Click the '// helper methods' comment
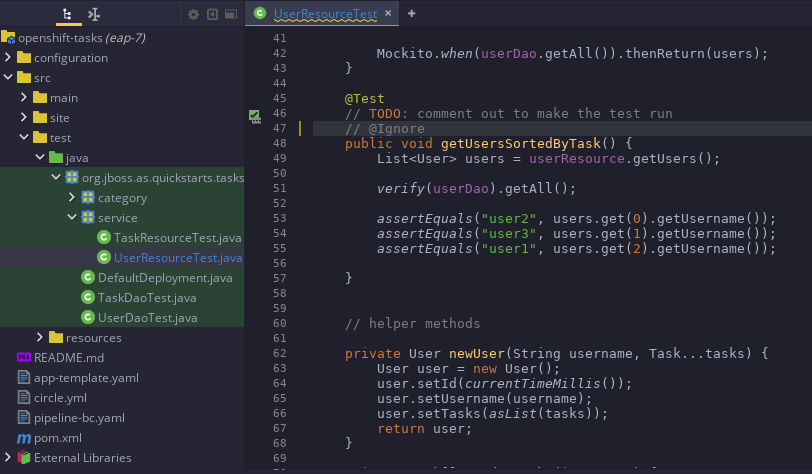 [x=413, y=323]
